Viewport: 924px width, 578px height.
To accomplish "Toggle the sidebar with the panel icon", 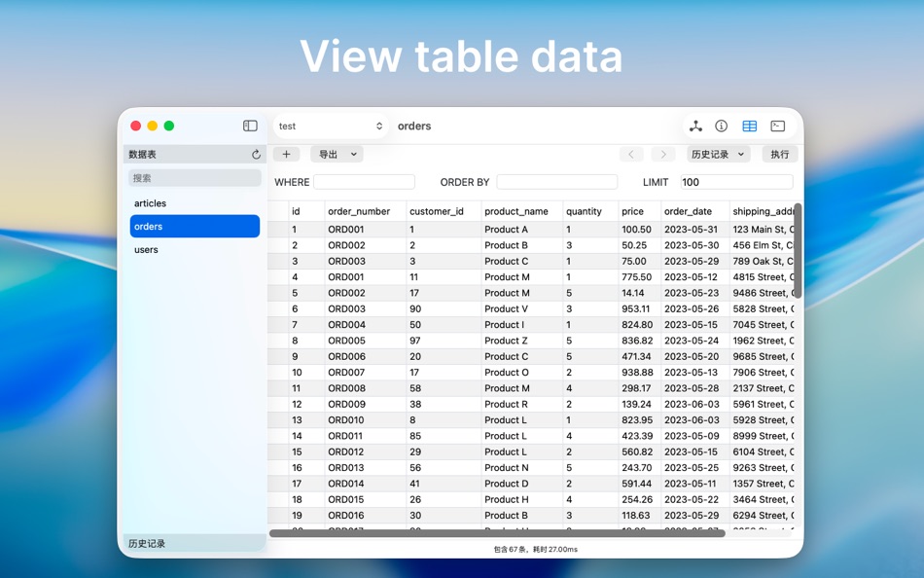I will tap(250, 126).
